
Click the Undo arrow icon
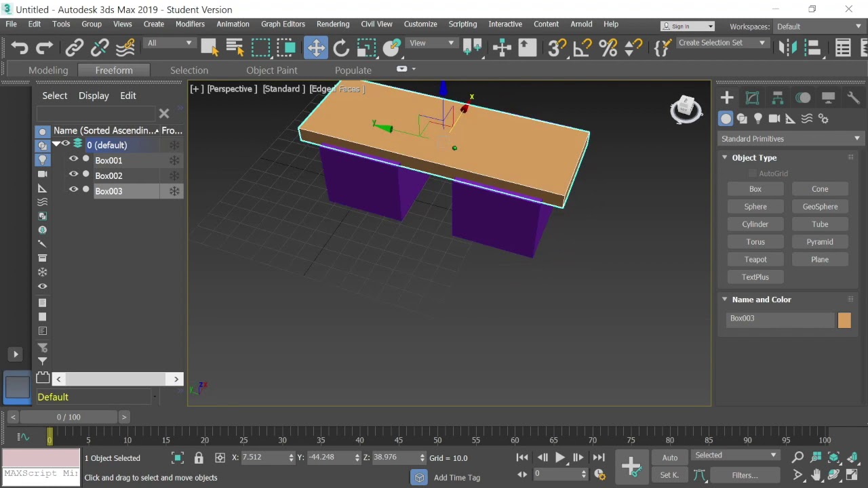point(20,47)
